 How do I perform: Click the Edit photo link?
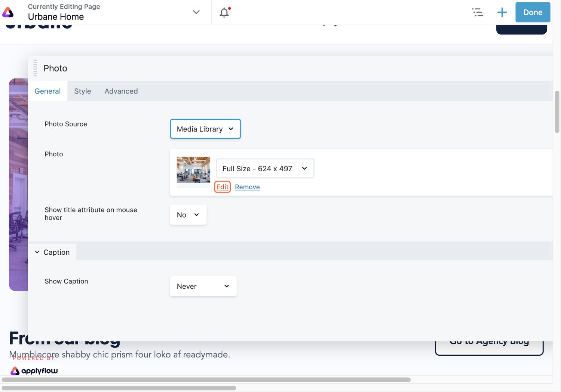pyautogui.click(x=222, y=187)
